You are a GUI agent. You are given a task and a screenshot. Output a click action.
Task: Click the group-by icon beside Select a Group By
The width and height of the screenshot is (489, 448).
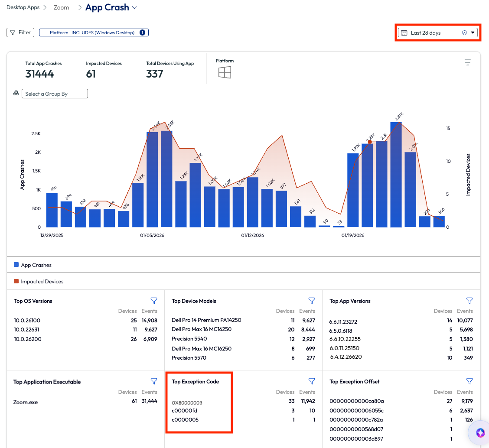pyautogui.click(x=16, y=93)
